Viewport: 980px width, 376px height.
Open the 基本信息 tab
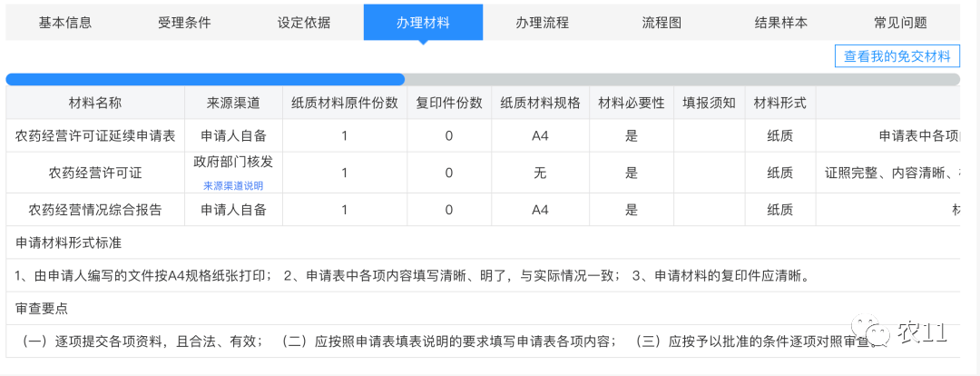pyautogui.click(x=65, y=23)
